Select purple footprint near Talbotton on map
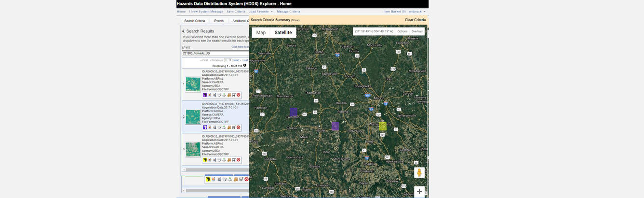 (293, 112)
